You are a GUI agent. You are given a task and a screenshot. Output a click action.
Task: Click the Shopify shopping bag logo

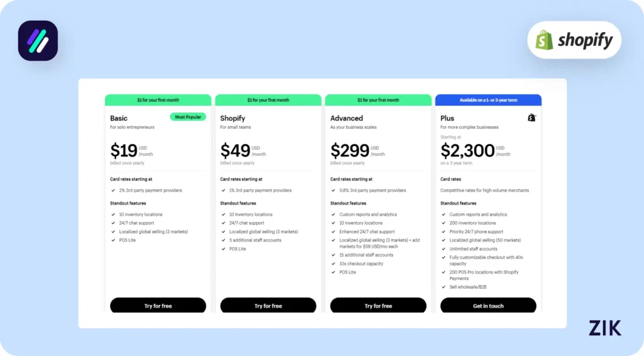(x=545, y=40)
